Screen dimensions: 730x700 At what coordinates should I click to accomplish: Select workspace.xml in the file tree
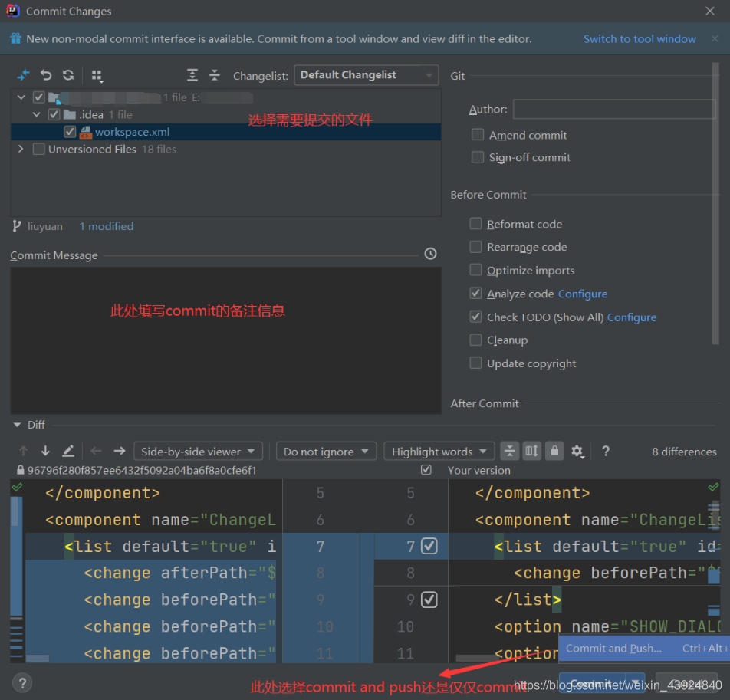coord(132,132)
